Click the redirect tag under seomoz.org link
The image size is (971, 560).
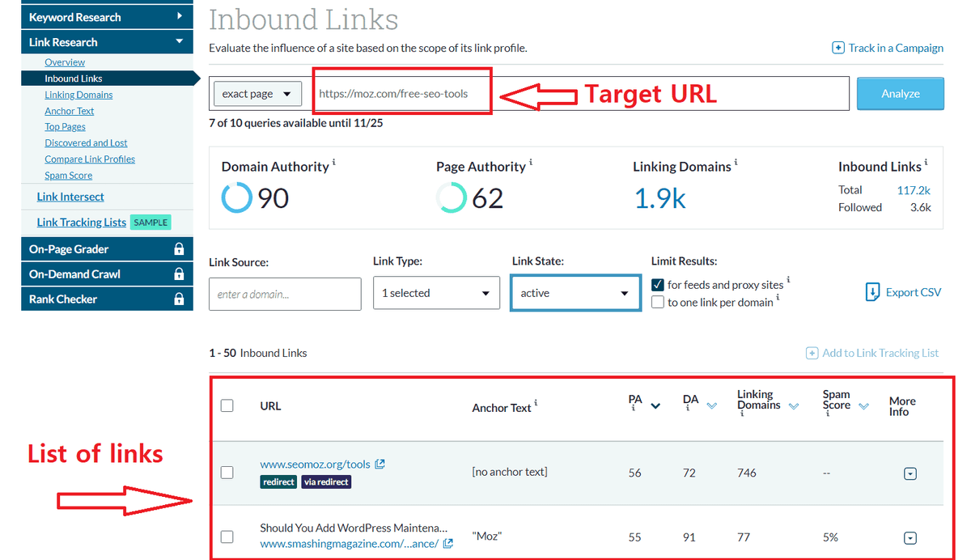278,482
